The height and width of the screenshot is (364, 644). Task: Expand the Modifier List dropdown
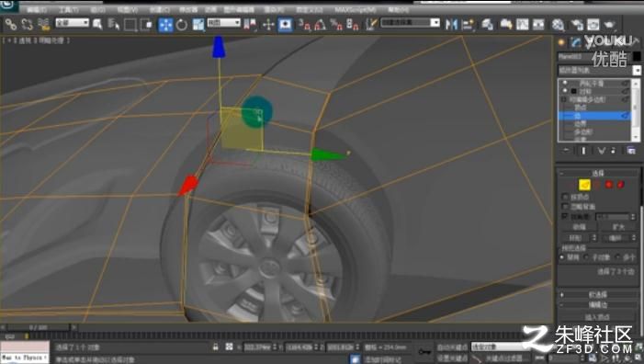click(x=598, y=71)
